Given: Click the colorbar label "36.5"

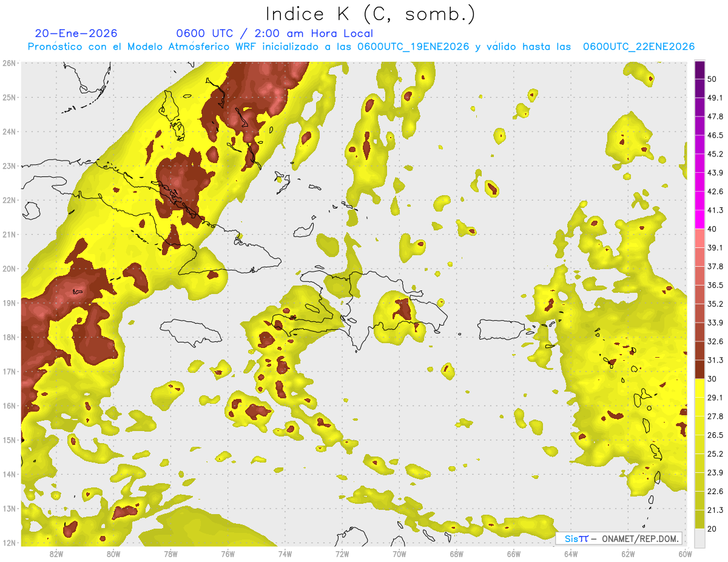Looking at the screenshot, I should [715, 285].
